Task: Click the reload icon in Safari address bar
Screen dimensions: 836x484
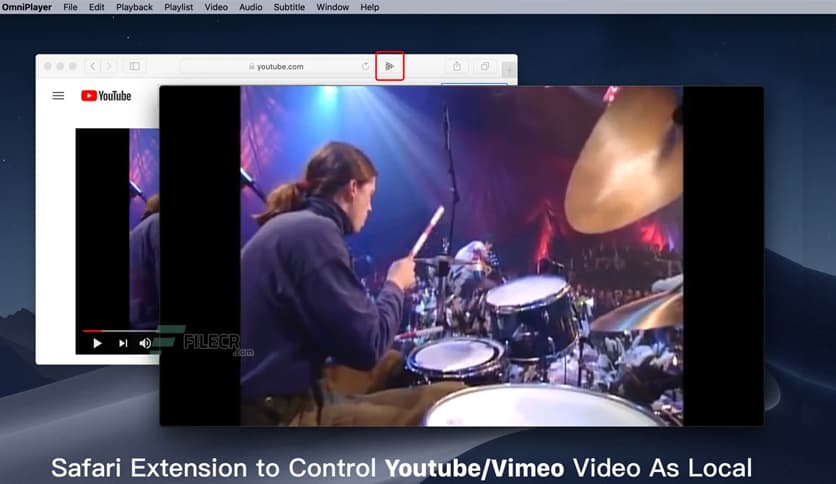Action: click(365, 66)
